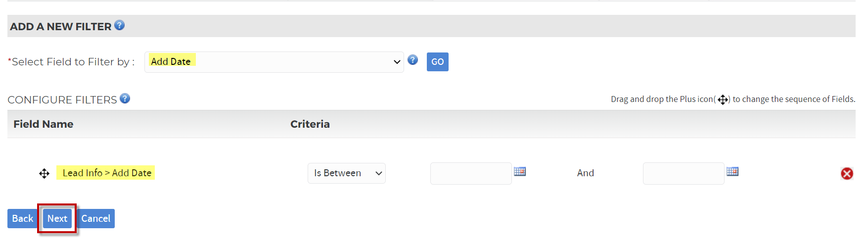Click the GO button
The height and width of the screenshot is (250, 868).
point(438,62)
